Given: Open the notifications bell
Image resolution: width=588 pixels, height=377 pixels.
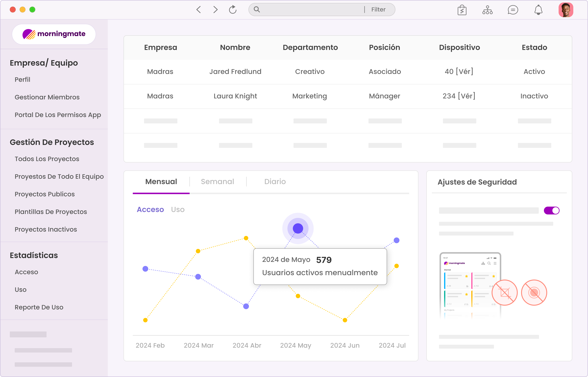Looking at the screenshot, I should 538,10.
